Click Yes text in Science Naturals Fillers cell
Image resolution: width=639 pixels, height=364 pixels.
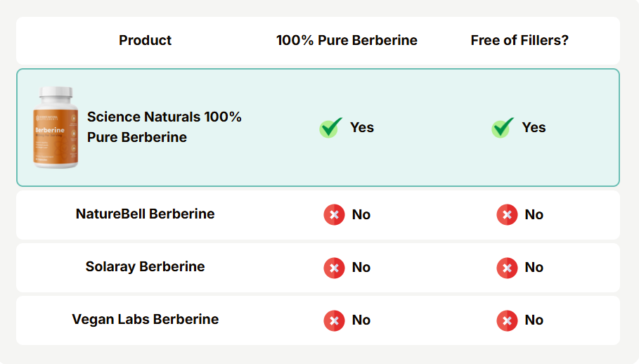coord(534,127)
